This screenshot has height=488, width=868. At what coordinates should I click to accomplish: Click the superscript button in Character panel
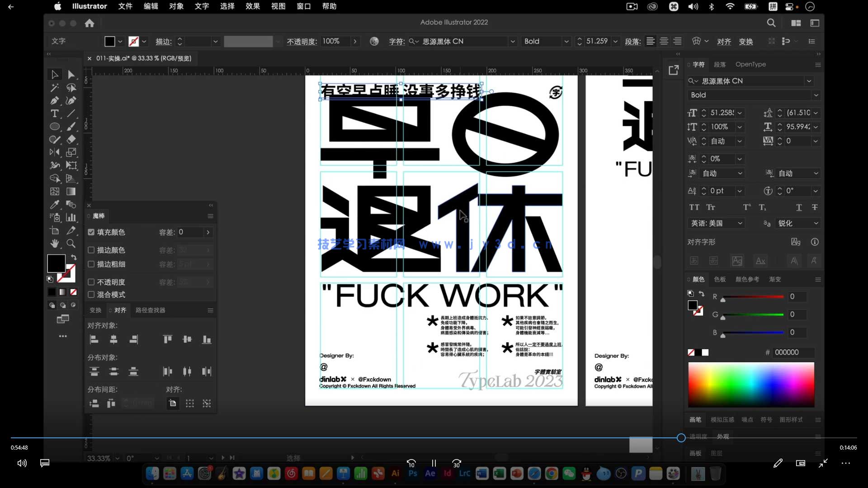click(746, 207)
